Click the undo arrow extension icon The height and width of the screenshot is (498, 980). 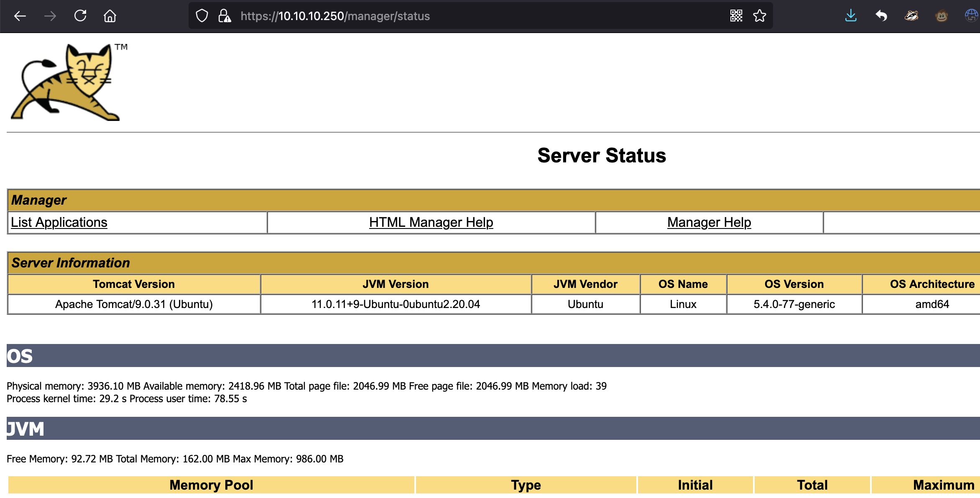point(881,16)
